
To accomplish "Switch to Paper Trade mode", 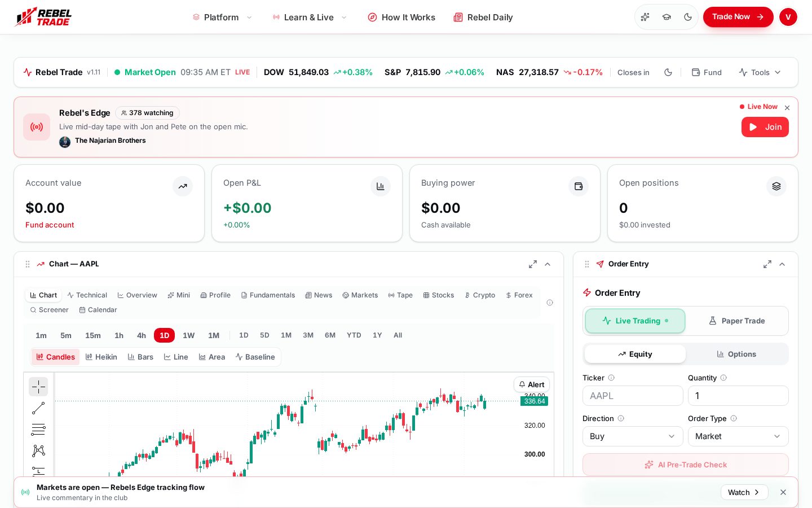I will click(x=736, y=321).
